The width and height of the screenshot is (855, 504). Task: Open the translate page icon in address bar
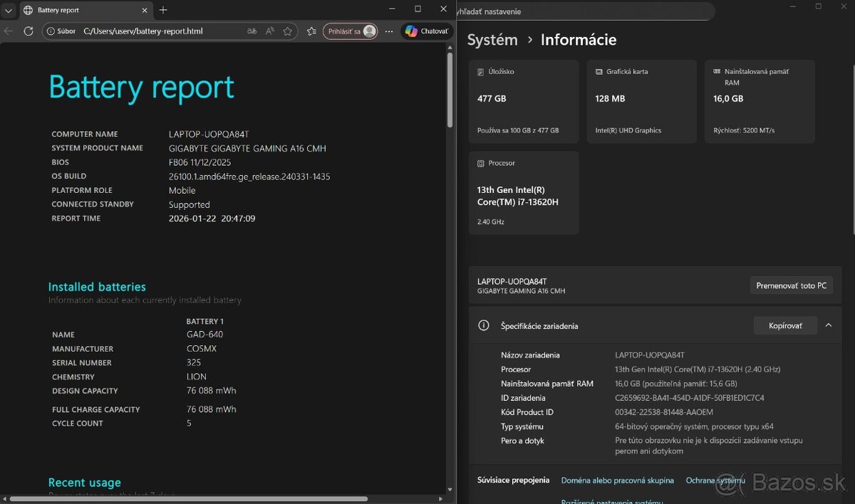252,31
